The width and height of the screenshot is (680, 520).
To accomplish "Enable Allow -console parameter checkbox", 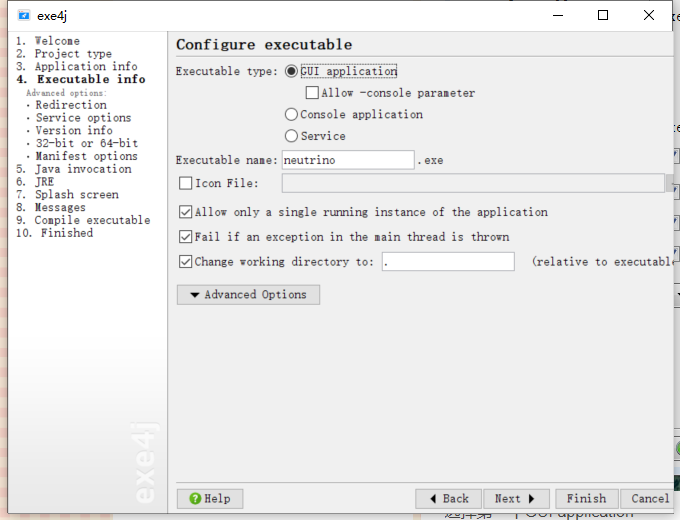I will click(x=312, y=93).
